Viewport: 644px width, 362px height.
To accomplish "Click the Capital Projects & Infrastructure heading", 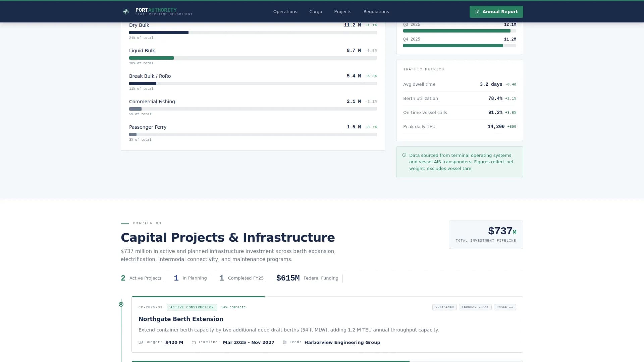I will click(228, 238).
